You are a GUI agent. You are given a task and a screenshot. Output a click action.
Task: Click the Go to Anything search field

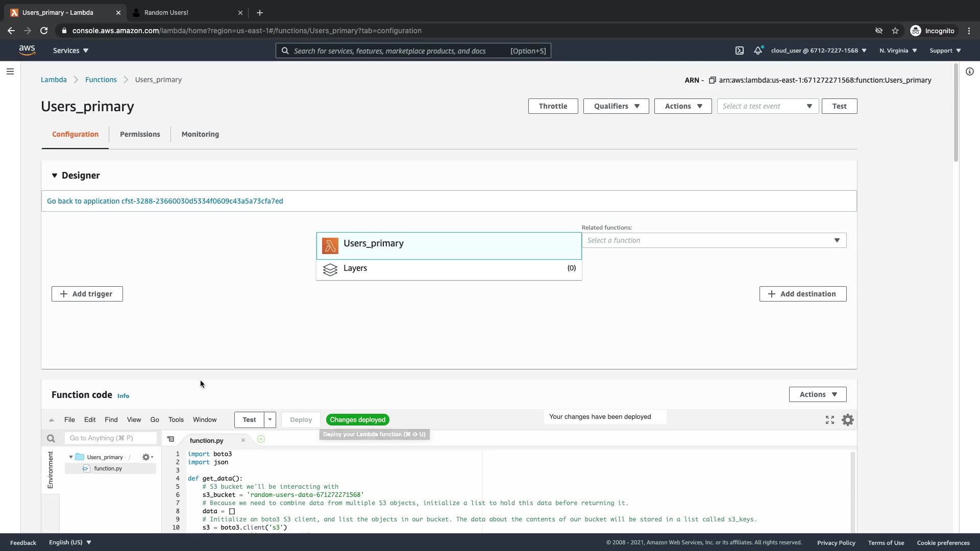pyautogui.click(x=110, y=438)
